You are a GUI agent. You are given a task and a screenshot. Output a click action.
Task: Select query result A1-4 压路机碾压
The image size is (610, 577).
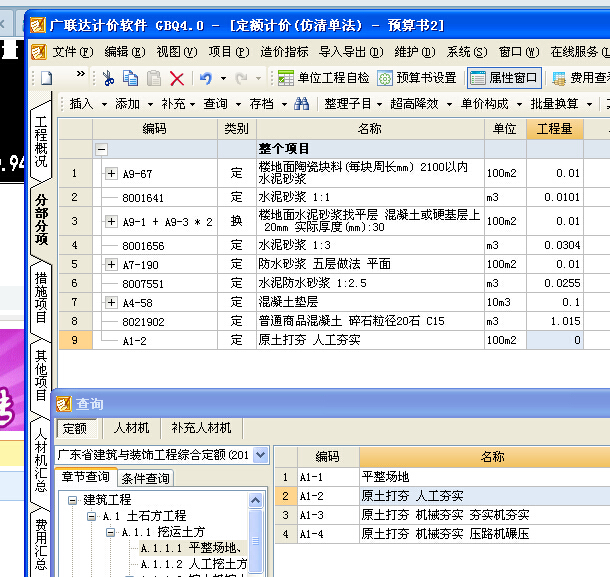(x=442, y=534)
